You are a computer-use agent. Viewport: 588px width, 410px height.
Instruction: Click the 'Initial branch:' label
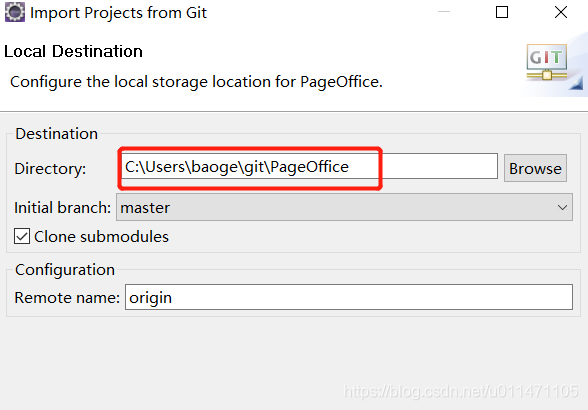(62, 207)
